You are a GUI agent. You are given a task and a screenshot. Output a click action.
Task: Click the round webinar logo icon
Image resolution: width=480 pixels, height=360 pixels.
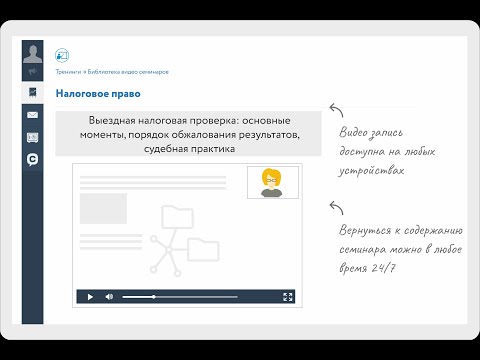tap(62, 55)
